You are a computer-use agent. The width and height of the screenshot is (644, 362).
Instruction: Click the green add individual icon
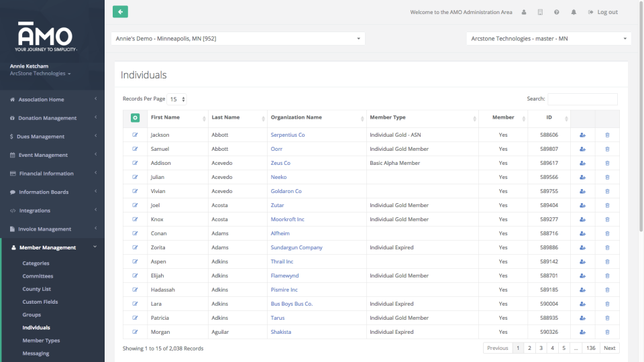coord(135,118)
